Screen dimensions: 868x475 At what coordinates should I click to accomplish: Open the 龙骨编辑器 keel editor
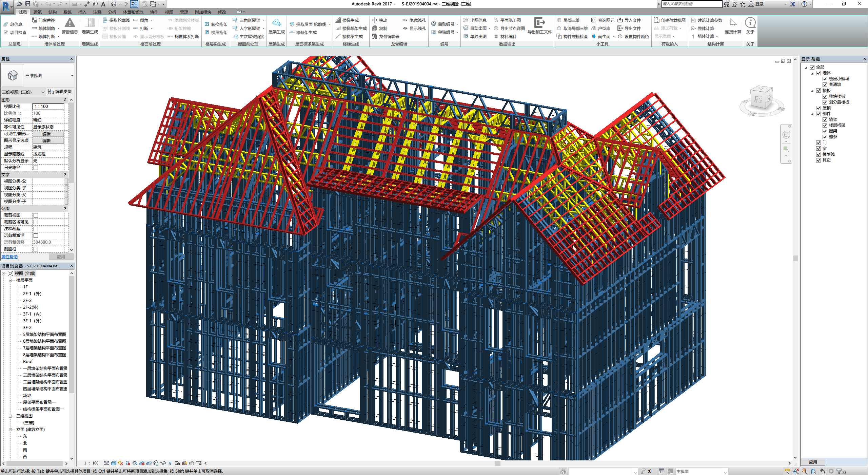tap(386, 37)
